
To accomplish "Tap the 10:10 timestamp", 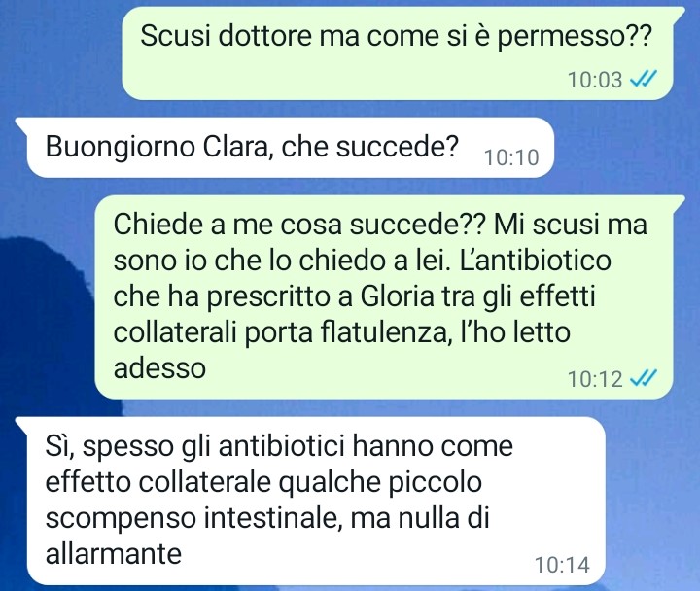I will tap(511, 157).
